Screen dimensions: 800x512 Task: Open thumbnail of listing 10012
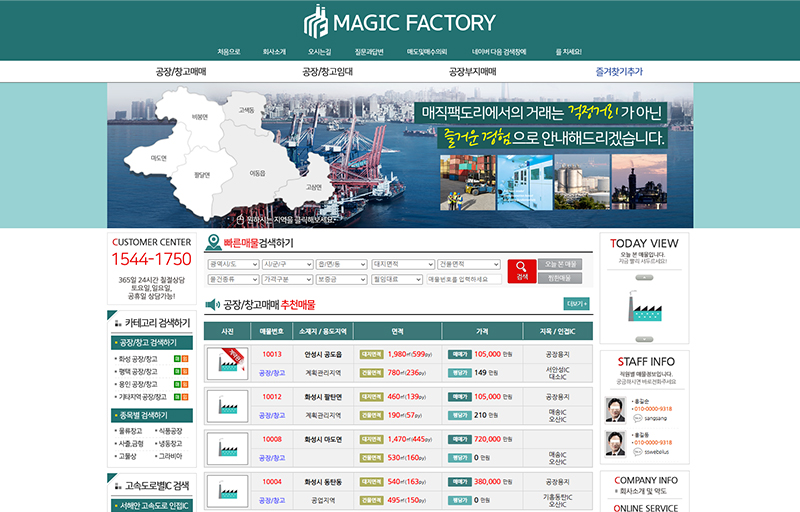[x=228, y=406]
